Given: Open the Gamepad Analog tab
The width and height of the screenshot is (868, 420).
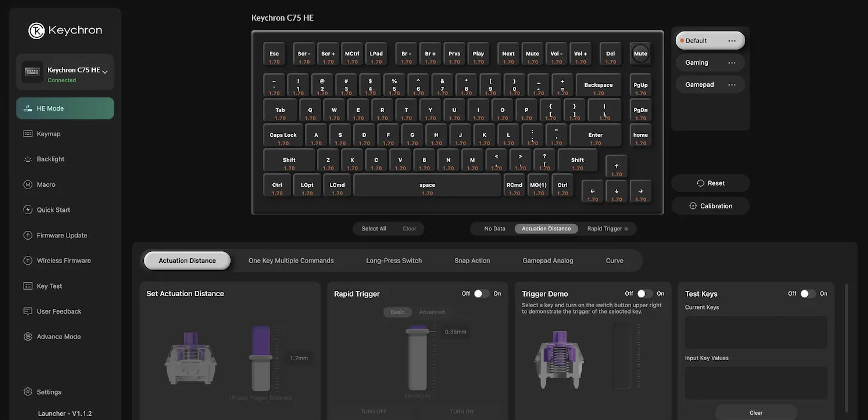Looking at the screenshot, I should 548,261.
